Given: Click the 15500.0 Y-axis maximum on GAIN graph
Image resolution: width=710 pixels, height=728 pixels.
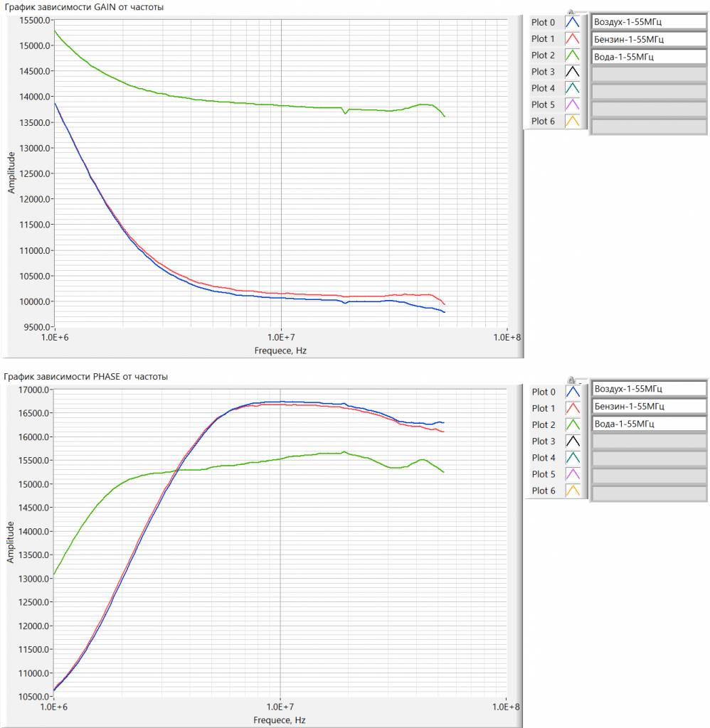Looking at the screenshot, I should (x=33, y=20).
